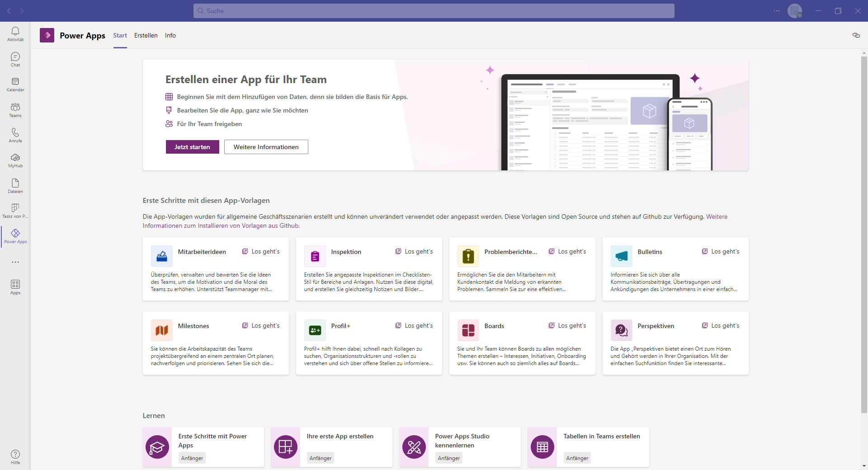Click the Milestones template icon

pyautogui.click(x=162, y=330)
